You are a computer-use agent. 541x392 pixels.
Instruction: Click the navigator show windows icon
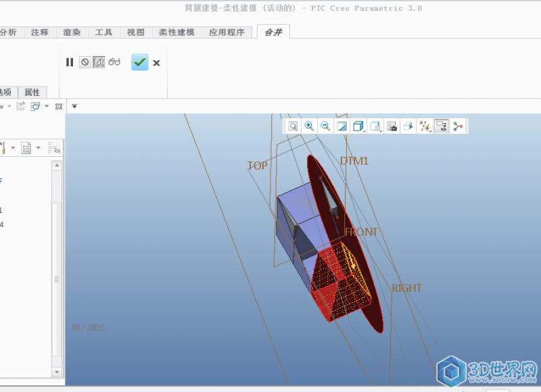coord(35,106)
